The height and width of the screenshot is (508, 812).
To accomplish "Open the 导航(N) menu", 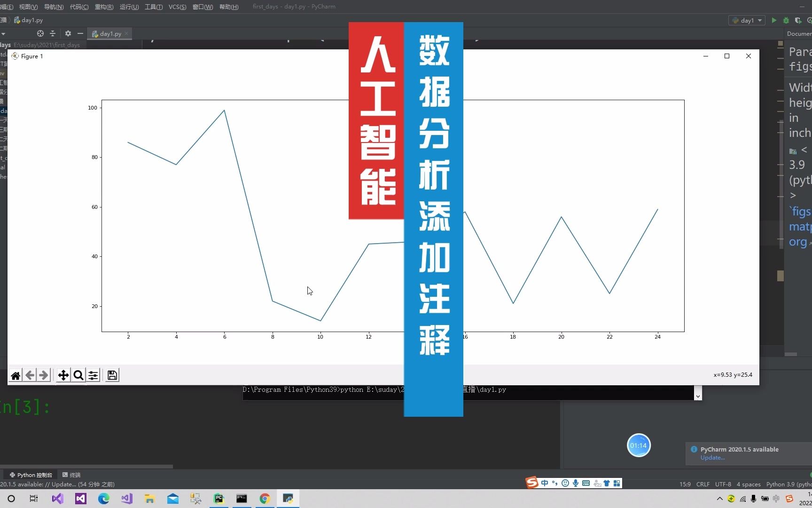I will point(54,7).
